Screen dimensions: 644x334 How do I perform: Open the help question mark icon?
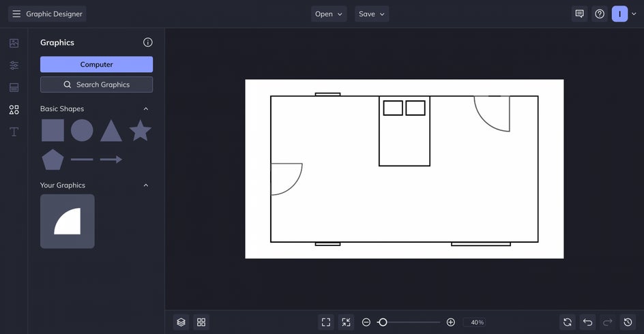600,14
